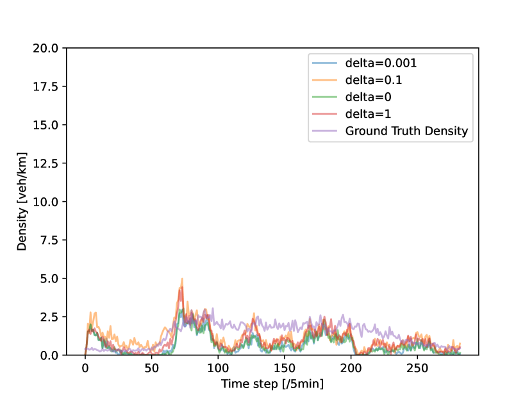Click the 'delta=0.001' legend label
The width and height of the screenshot is (532, 399).
click(x=381, y=63)
